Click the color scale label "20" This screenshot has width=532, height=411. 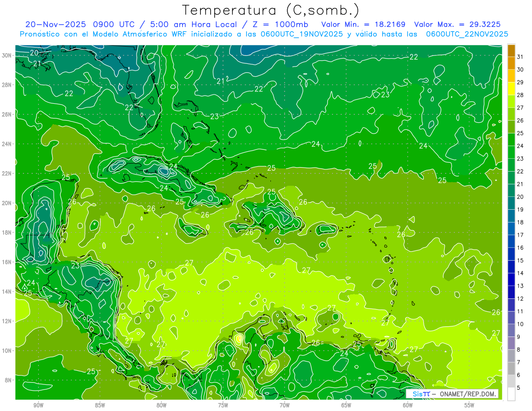point(520,197)
